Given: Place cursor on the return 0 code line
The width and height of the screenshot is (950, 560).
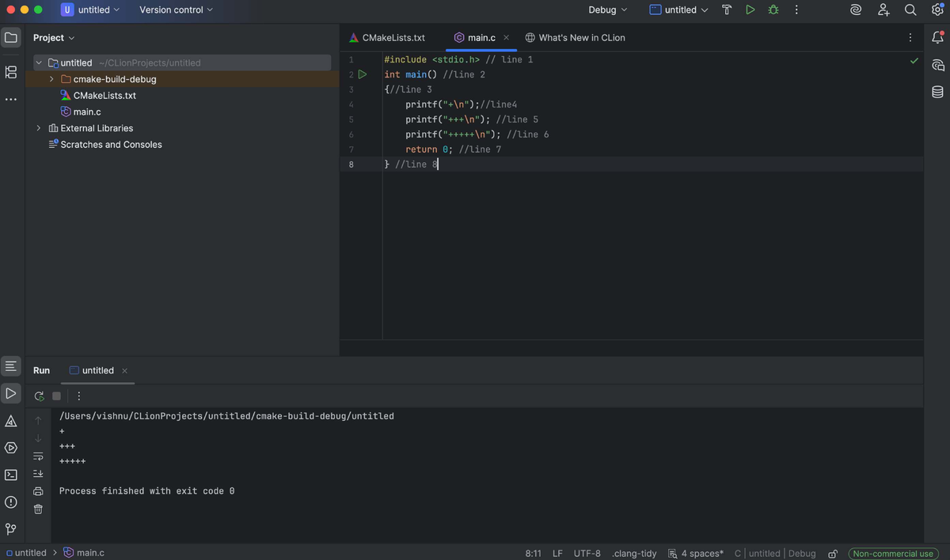Looking at the screenshot, I should (453, 149).
